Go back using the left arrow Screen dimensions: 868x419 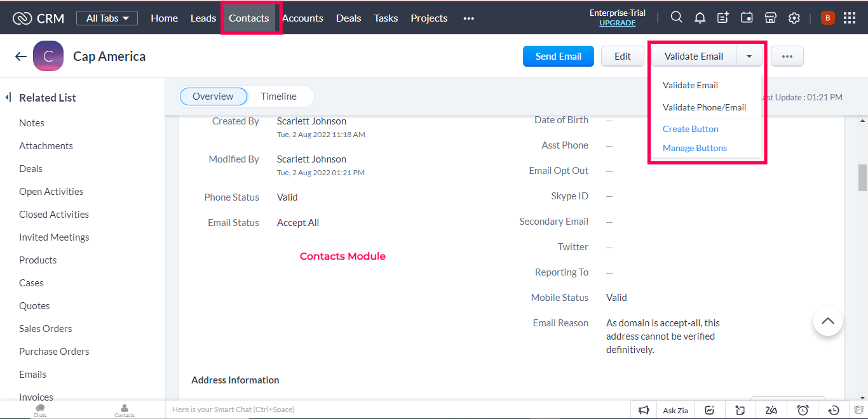pyautogui.click(x=21, y=57)
